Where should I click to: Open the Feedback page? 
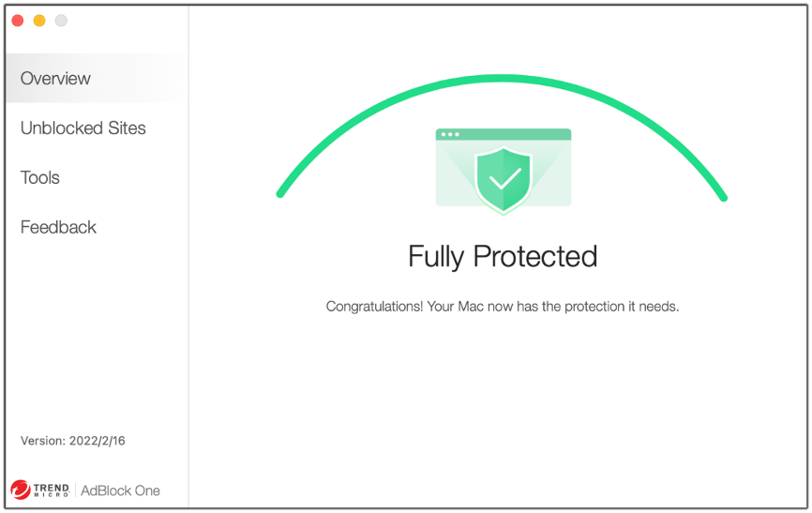[x=58, y=228]
